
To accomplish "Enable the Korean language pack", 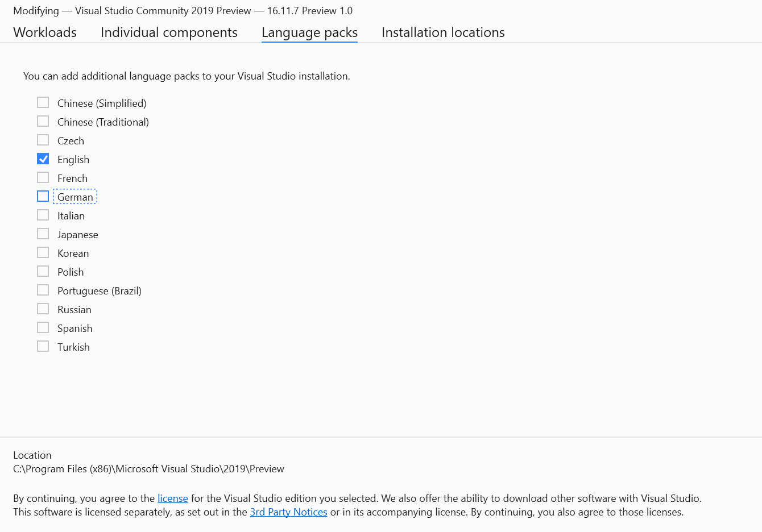I will 43,252.
